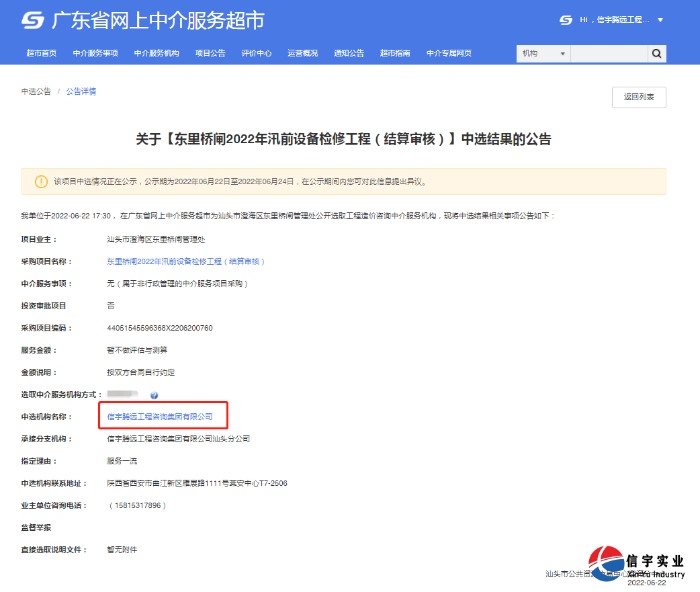Click inside the search input field
Image resolution: width=700 pixels, height=592 pixels.
point(609,53)
